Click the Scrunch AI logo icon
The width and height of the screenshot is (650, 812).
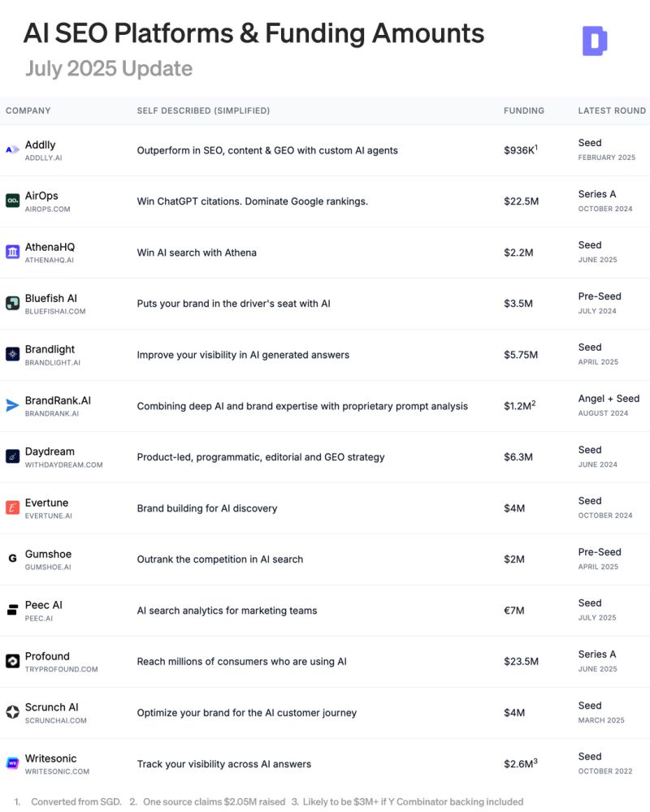click(12, 712)
